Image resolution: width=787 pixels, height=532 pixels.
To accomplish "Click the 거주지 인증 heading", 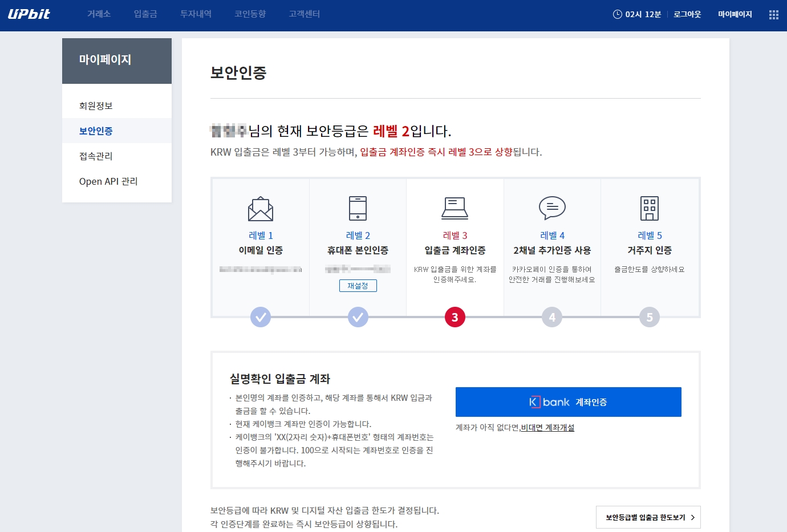I will (650, 250).
